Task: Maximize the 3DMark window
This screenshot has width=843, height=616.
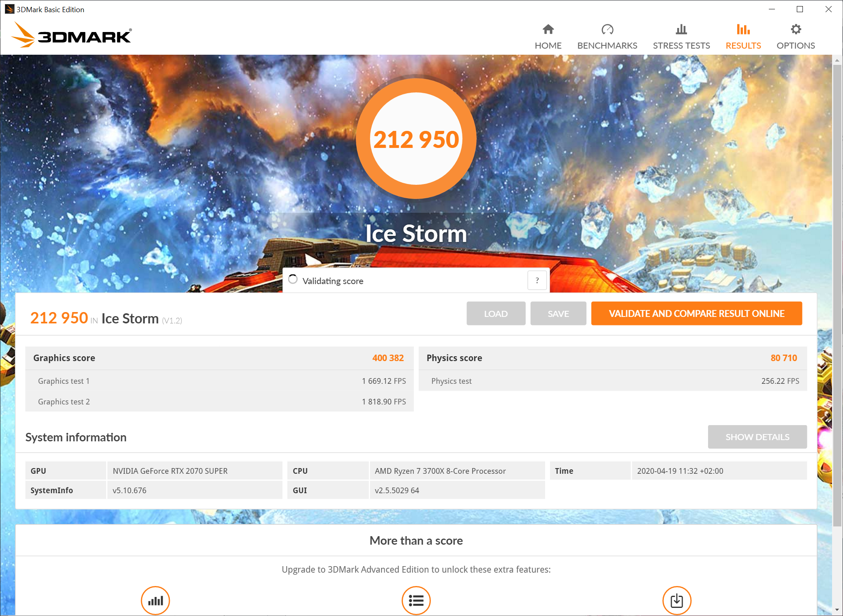Action: (x=800, y=9)
